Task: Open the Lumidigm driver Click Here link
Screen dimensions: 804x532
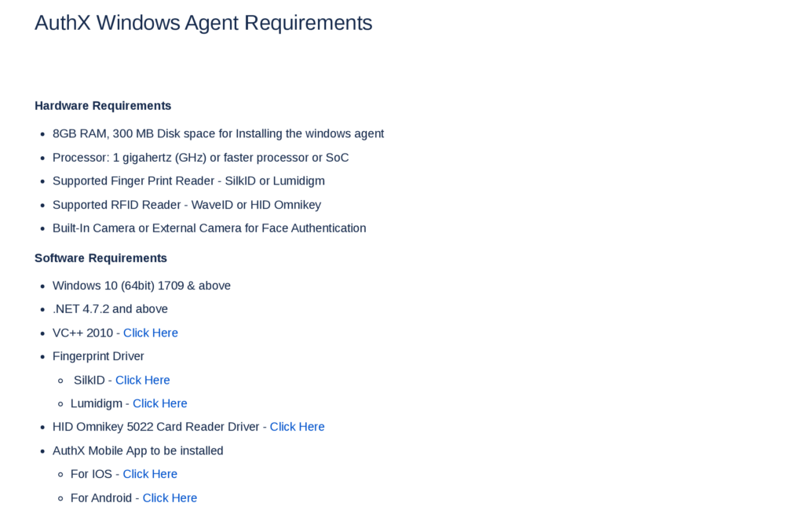Action: [x=159, y=403]
